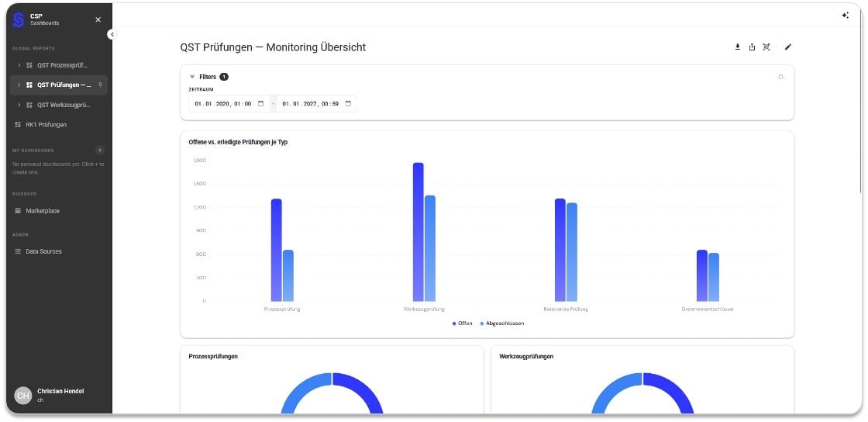Click the Prozessprüfungen donut chart card title
The width and height of the screenshot is (868, 422).
tap(213, 356)
